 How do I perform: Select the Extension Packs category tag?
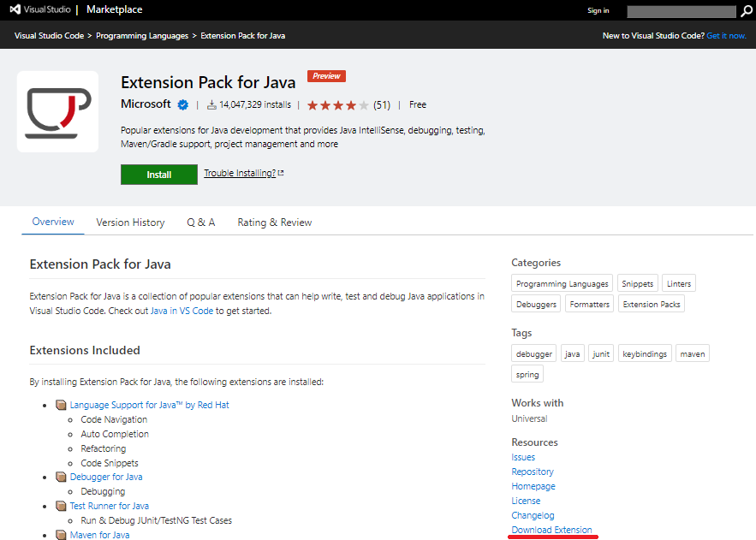[652, 304]
